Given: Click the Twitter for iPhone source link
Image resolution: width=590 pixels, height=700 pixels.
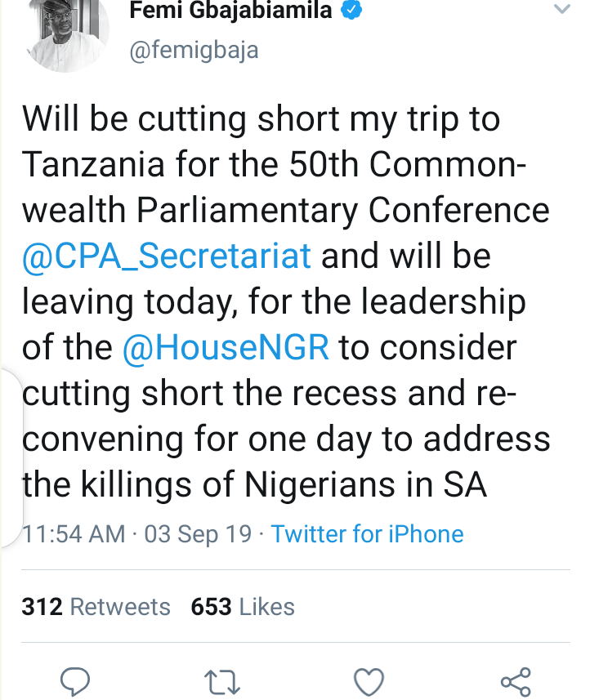Looking at the screenshot, I should click(367, 534).
